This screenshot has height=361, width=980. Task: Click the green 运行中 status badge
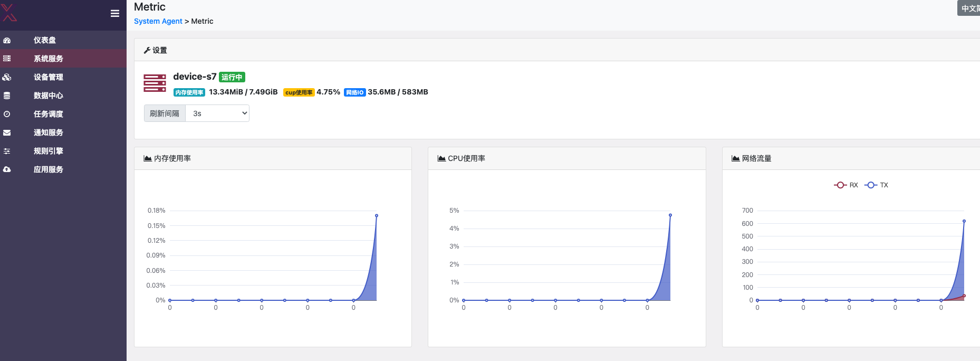(232, 77)
